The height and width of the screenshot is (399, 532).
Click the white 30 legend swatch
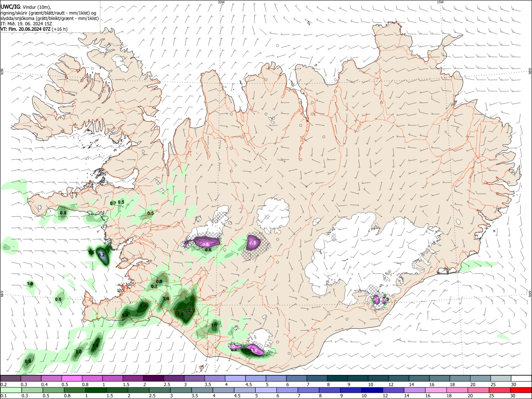point(521,379)
